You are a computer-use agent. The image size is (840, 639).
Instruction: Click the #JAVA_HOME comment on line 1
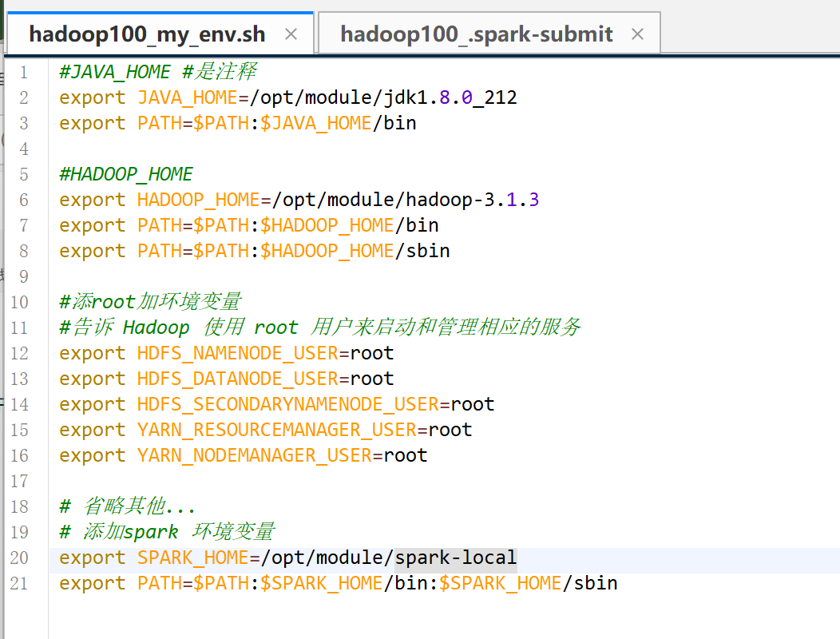coord(112,71)
